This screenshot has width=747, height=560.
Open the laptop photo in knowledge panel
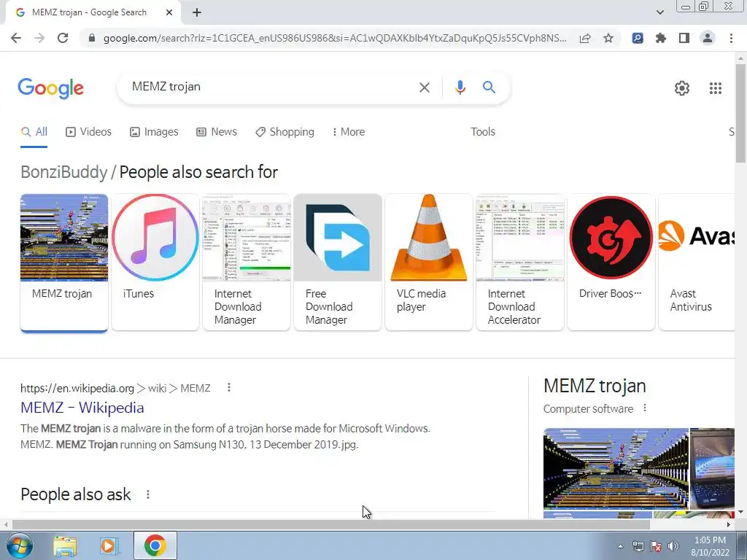pyautogui.click(x=712, y=469)
